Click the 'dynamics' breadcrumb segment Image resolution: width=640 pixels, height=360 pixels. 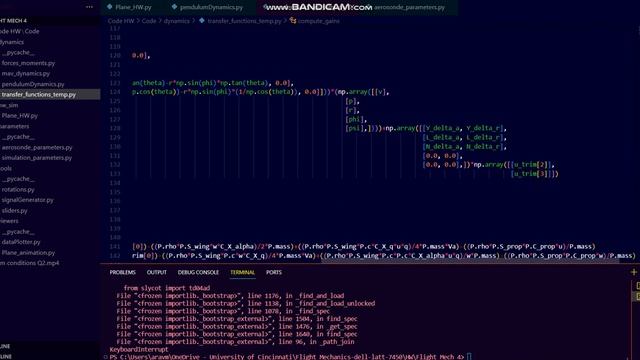[x=176, y=21]
